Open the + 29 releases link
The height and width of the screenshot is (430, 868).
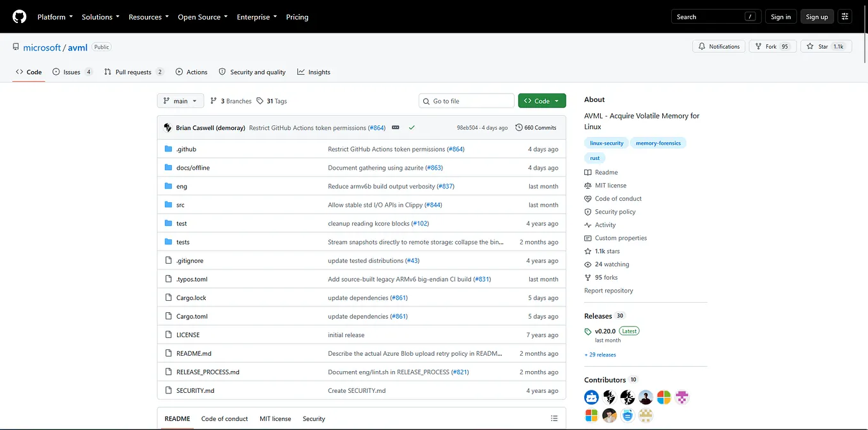coord(600,354)
